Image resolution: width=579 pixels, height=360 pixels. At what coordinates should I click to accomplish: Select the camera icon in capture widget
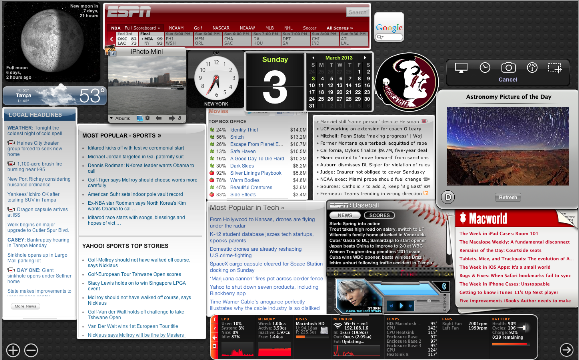point(508,68)
